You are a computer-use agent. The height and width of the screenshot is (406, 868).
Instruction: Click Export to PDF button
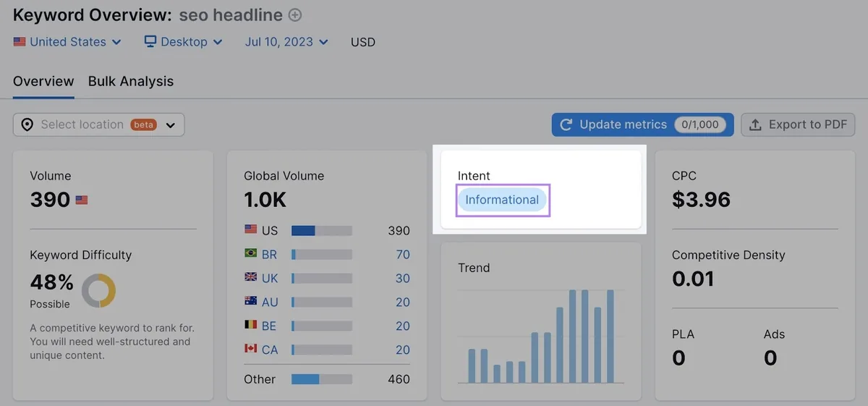[x=799, y=124]
